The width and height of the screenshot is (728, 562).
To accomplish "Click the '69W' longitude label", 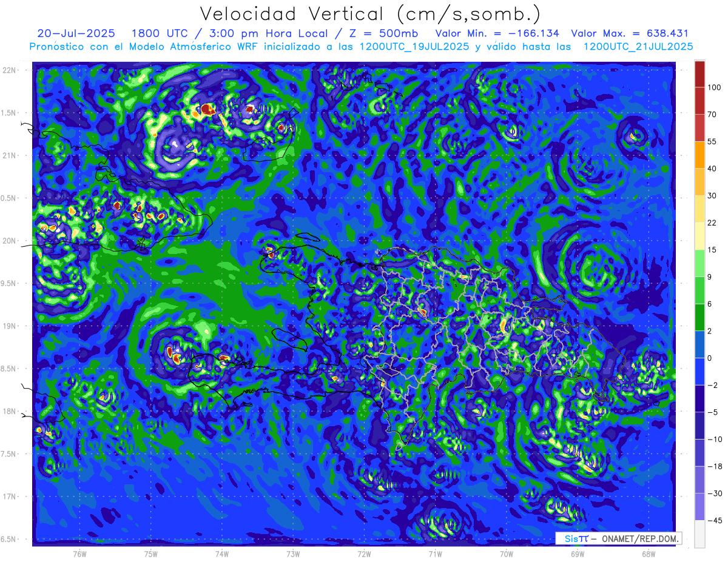I will click(578, 554).
